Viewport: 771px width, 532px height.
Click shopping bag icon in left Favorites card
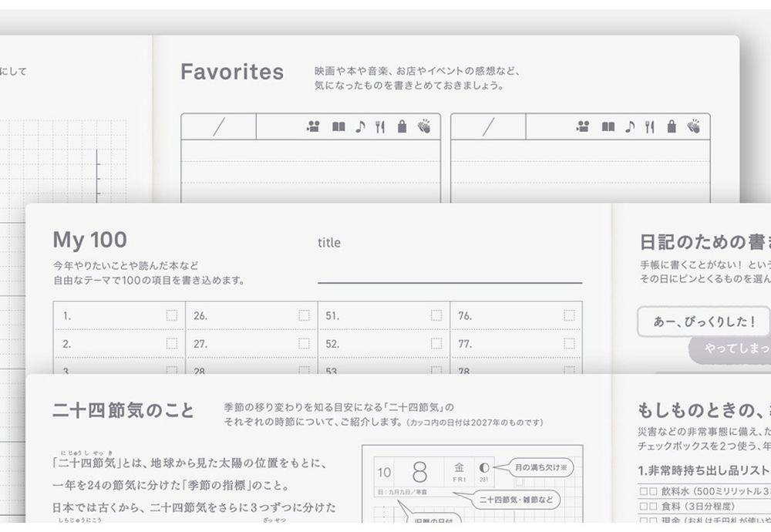pos(402,127)
